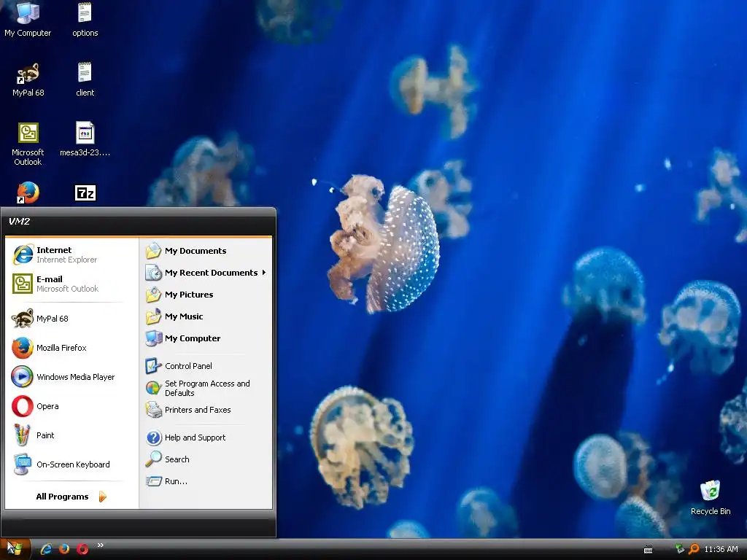
Task: Expand My Recent Documents submenu
Action: pos(206,273)
